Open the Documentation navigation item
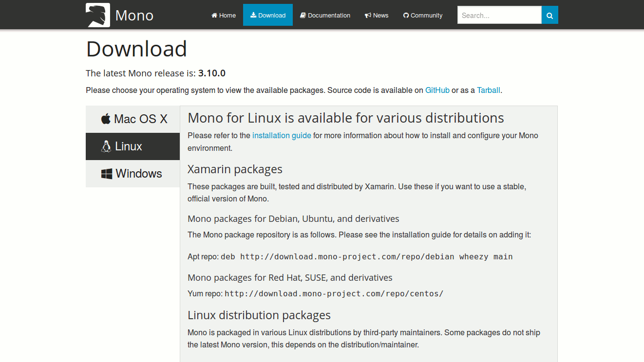The width and height of the screenshot is (644, 362). [x=325, y=15]
